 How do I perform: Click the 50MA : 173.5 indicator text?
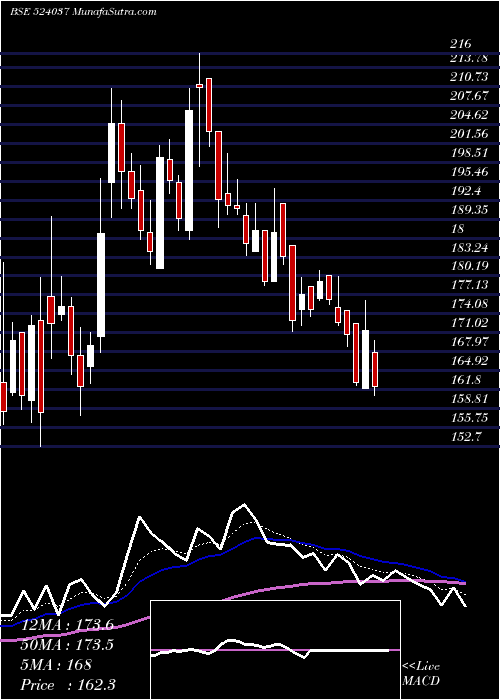(67, 645)
